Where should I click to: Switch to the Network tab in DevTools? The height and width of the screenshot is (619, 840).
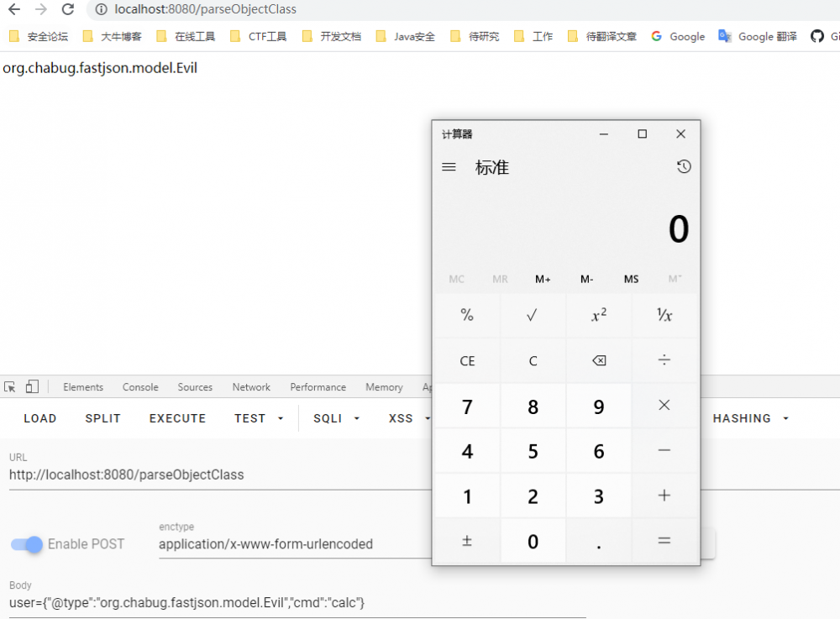(250, 386)
